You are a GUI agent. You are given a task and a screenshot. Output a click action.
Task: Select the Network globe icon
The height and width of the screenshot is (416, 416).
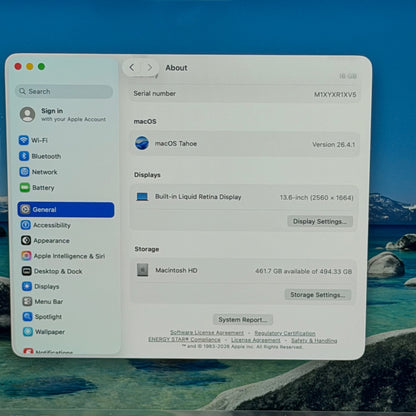click(x=24, y=172)
